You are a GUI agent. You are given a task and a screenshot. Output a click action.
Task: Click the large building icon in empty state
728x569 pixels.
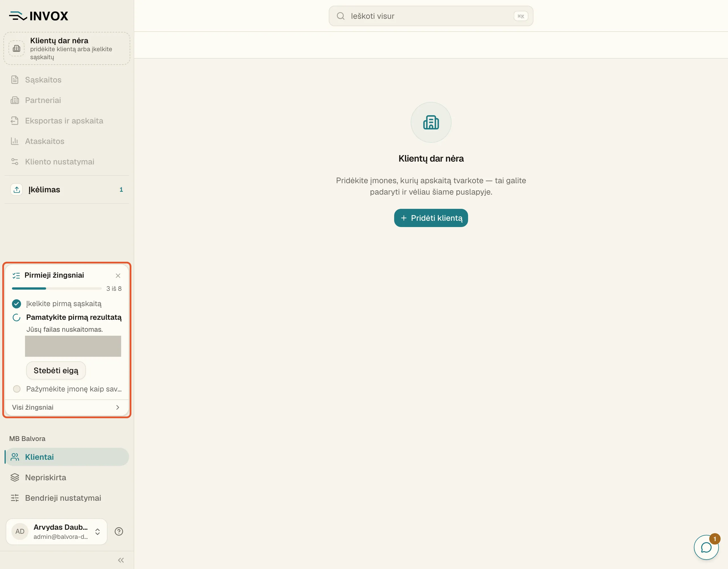point(431,122)
